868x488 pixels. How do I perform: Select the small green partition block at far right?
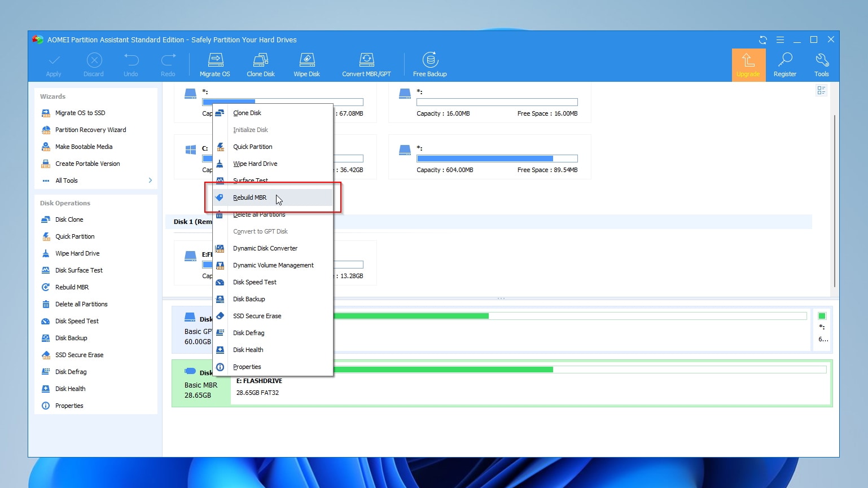coord(822,316)
